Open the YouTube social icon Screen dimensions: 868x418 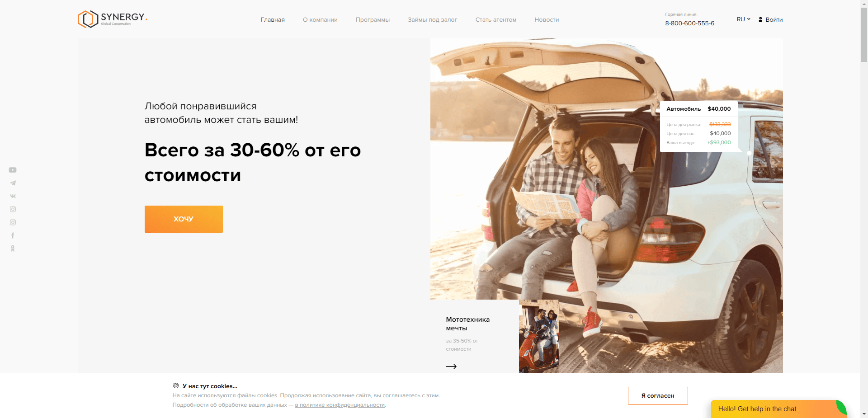(13, 170)
